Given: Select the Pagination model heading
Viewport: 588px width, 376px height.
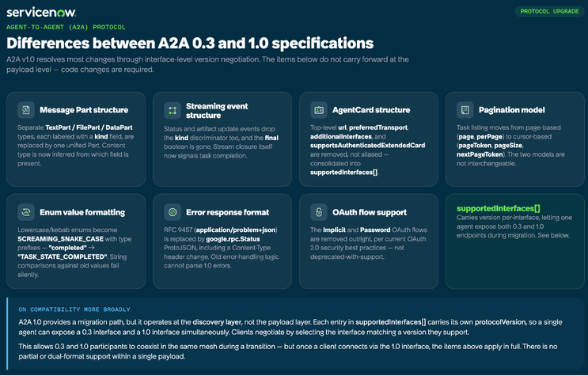Looking at the screenshot, I should click(x=511, y=110).
